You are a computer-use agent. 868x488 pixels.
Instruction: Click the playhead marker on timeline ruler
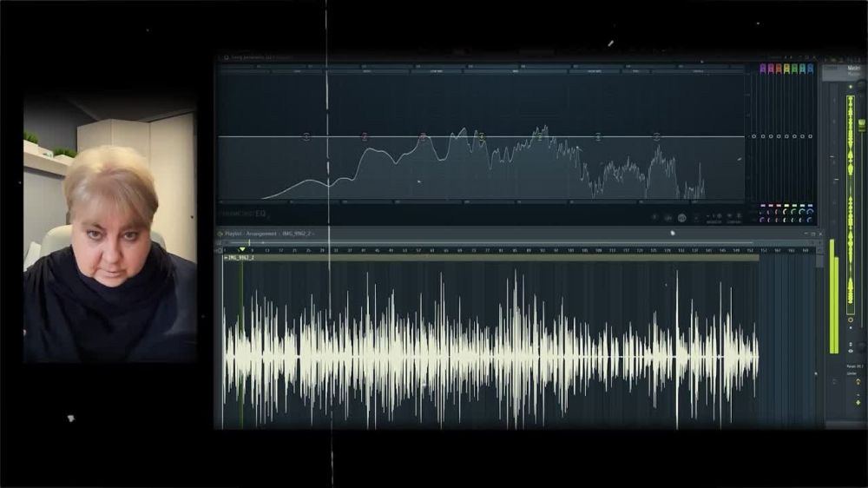pyautogui.click(x=241, y=249)
